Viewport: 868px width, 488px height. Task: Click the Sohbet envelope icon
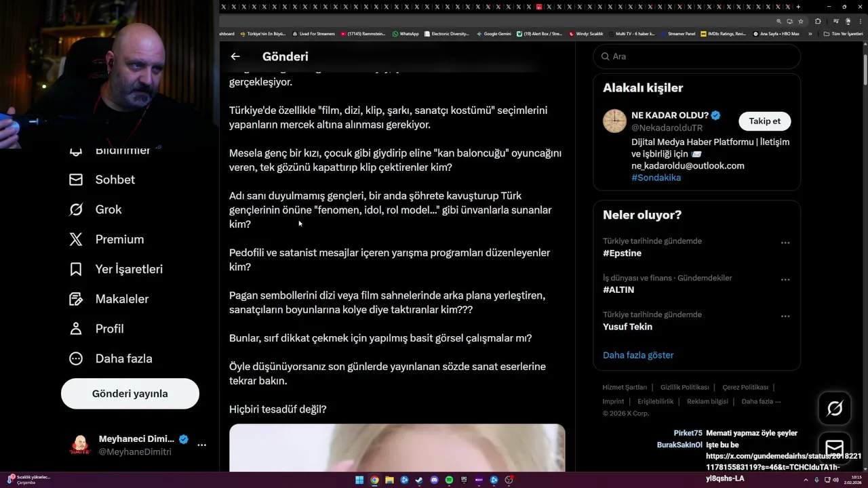point(76,180)
